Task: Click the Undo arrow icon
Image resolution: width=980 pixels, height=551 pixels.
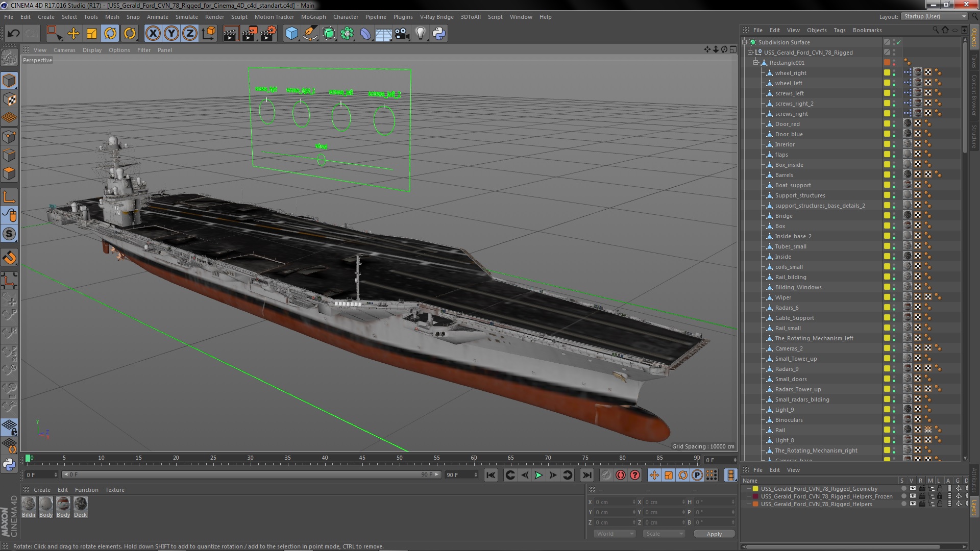Action: (x=13, y=34)
